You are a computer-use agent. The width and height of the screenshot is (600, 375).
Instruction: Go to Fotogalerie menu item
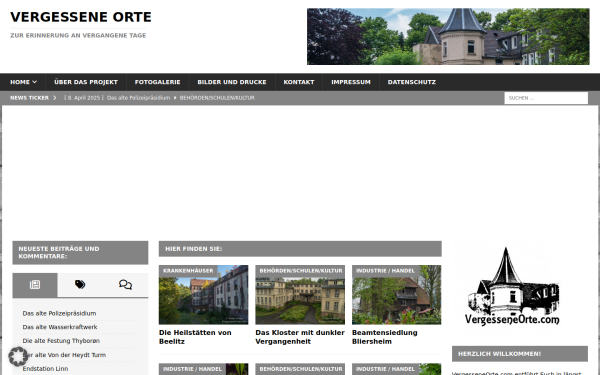point(157,82)
